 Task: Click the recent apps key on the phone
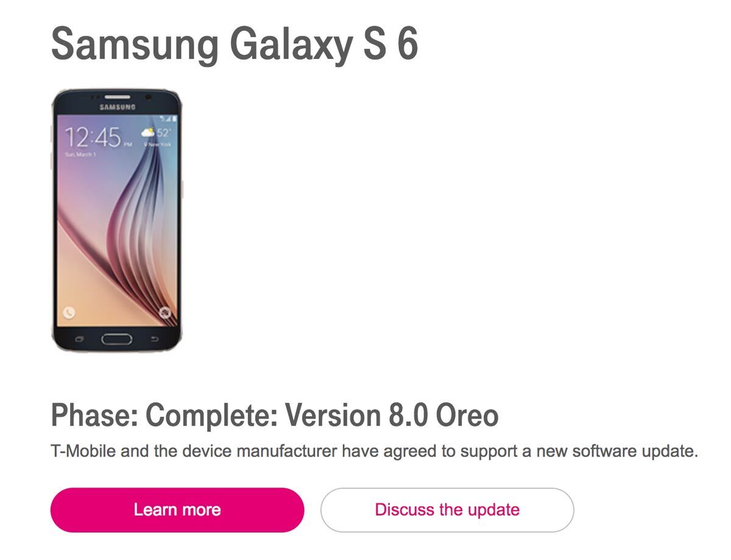pos(78,338)
